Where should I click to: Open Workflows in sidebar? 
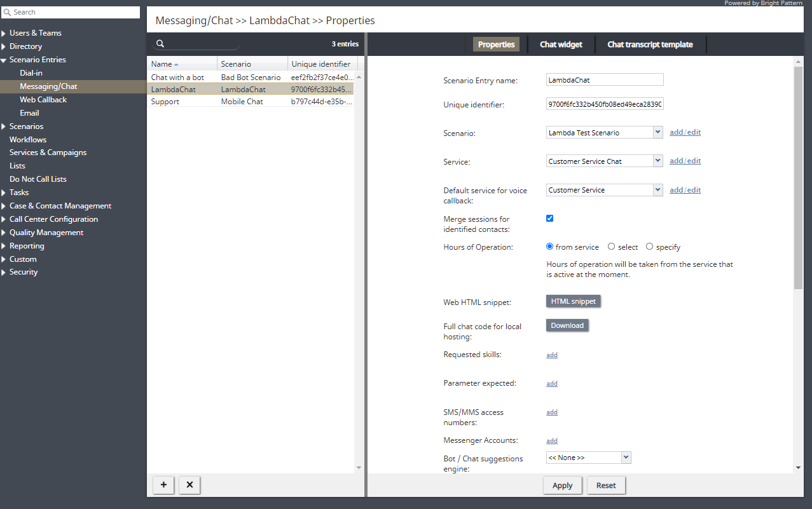pos(28,139)
